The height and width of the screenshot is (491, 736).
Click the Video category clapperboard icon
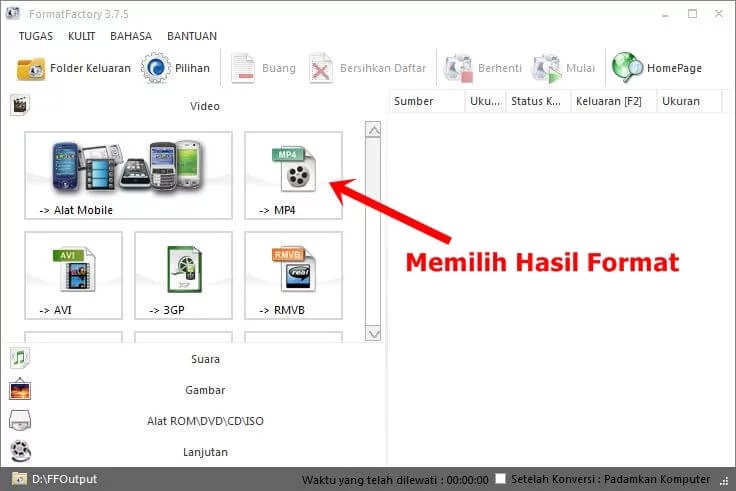[20, 105]
